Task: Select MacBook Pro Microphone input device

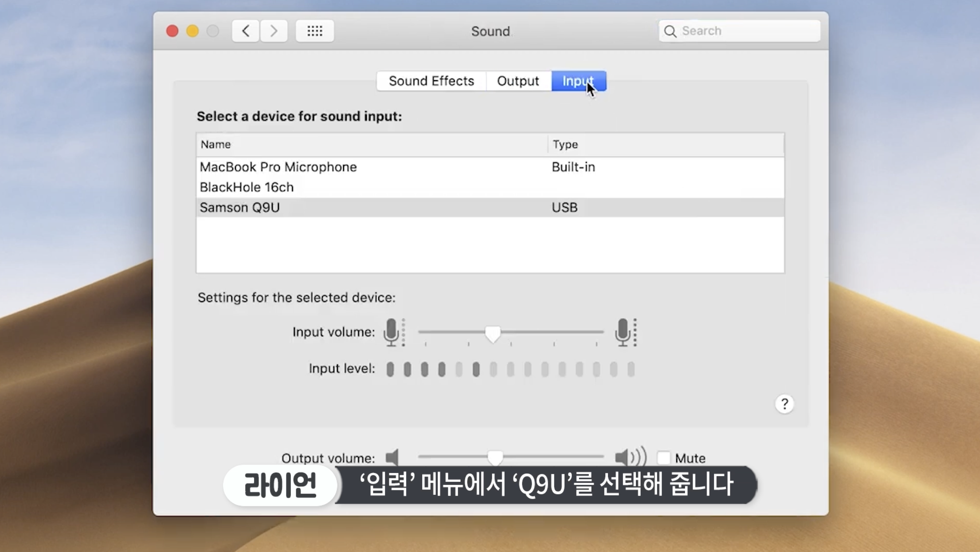Action: [x=278, y=167]
